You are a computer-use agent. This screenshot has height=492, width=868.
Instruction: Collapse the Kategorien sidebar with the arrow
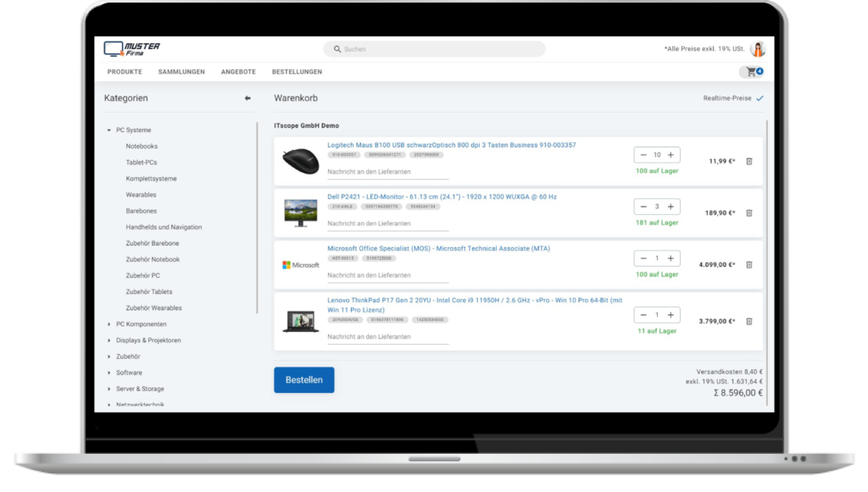pos(247,98)
